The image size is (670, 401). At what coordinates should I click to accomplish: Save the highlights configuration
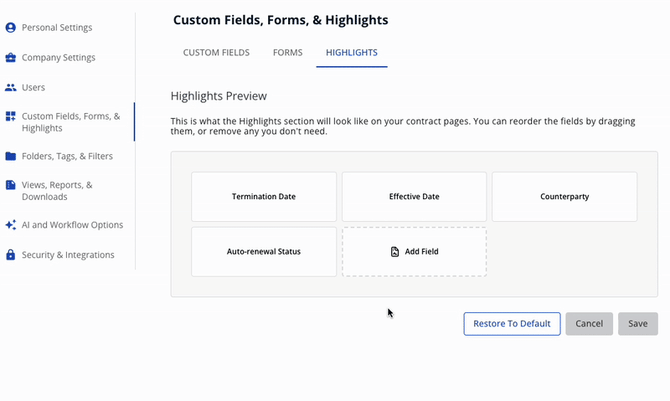(x=638, y=324)
